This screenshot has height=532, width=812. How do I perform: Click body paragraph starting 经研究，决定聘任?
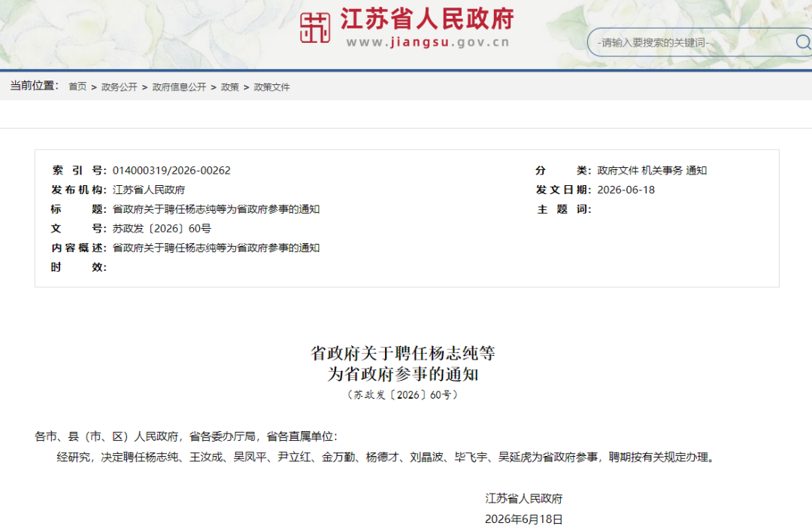click(386, 458)
